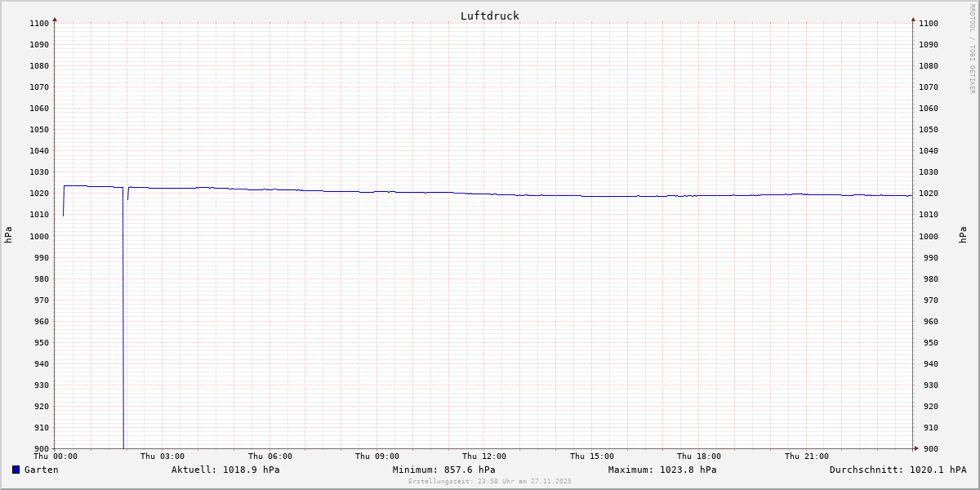Click the Thu 12:00 time label
The image size is (980, 490).
(x=484, y=457)
